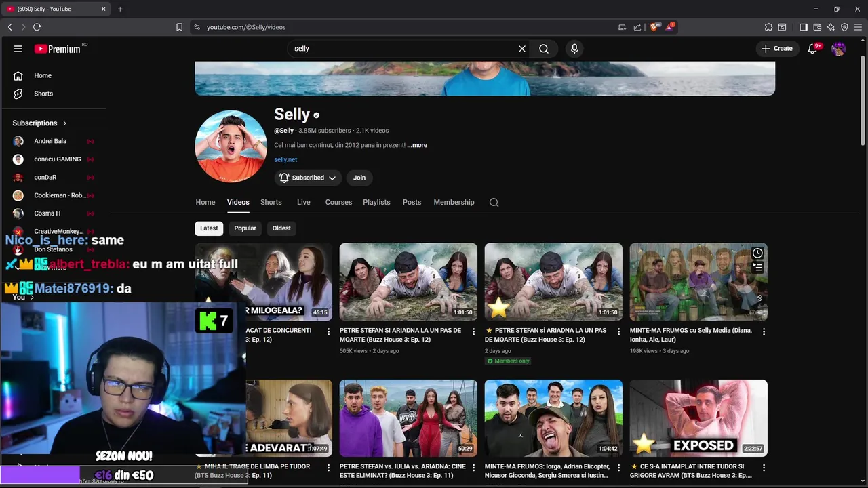
Task: Select the Videos tab
Action: (238, 202)
